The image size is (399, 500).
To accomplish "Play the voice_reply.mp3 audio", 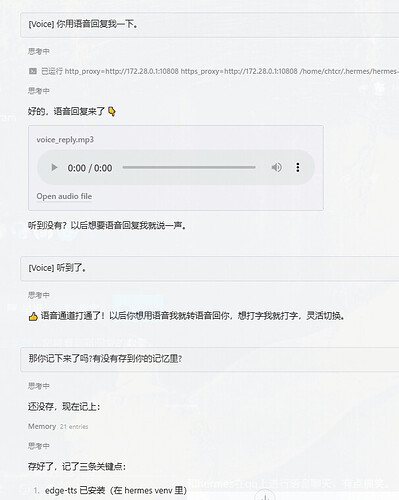I will pyautogui.click(x=54, y=167).
